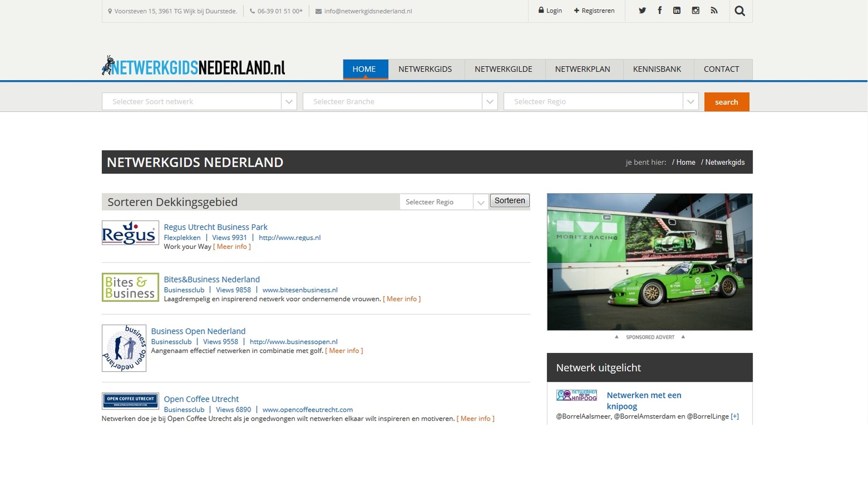This screenshot has width=868, height=481.
Task: Open the Open Coffee Utrecht listing
Action: (201, 399)
